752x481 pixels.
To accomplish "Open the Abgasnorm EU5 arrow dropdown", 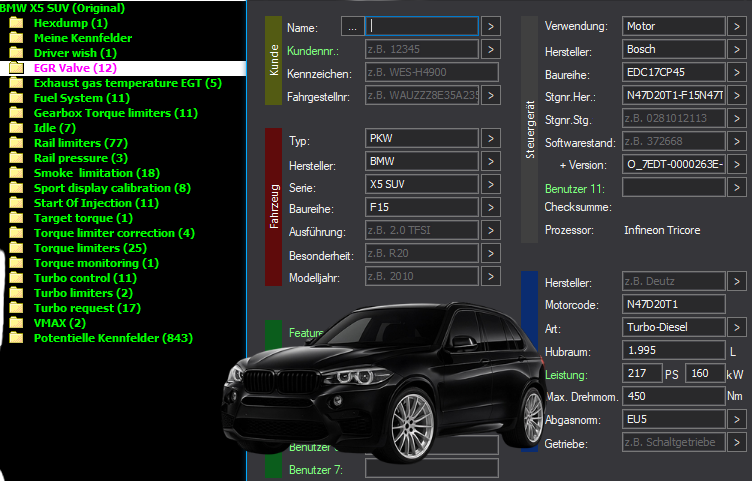I will 737,419.
